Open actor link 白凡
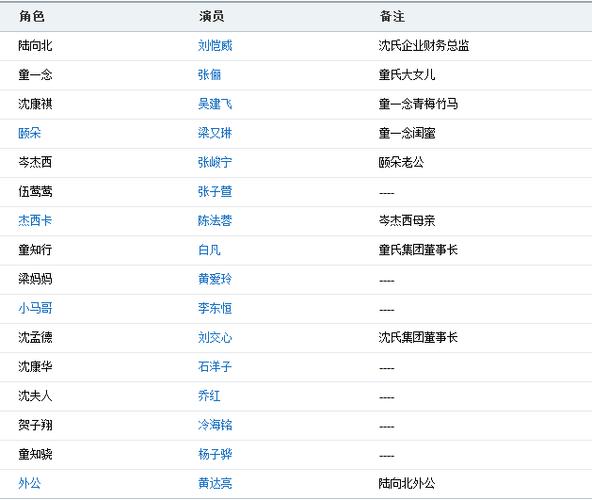592x500 pixels. coord(209,250)
